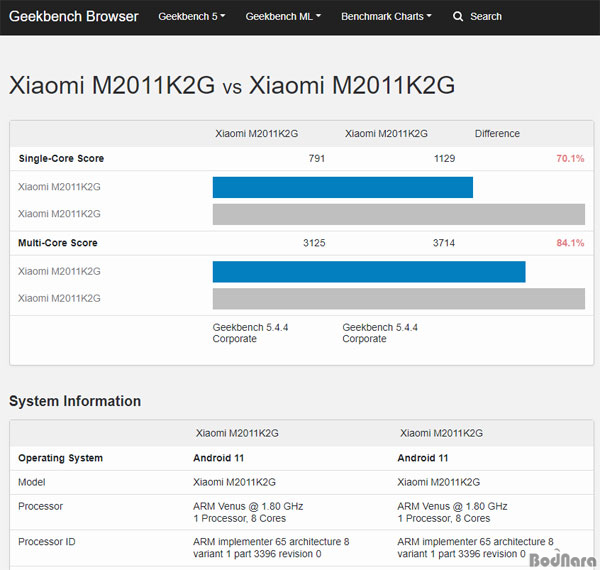This screenshot has height=570, width=600.
Task: Click the page title Xiaomi M2011K2G vs heading
Action: [232, 85]
